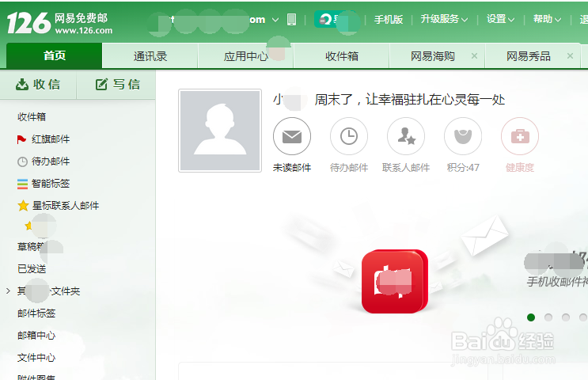The image size is (588, 380).
Task: Select third carousel dot
Action: 566,317
